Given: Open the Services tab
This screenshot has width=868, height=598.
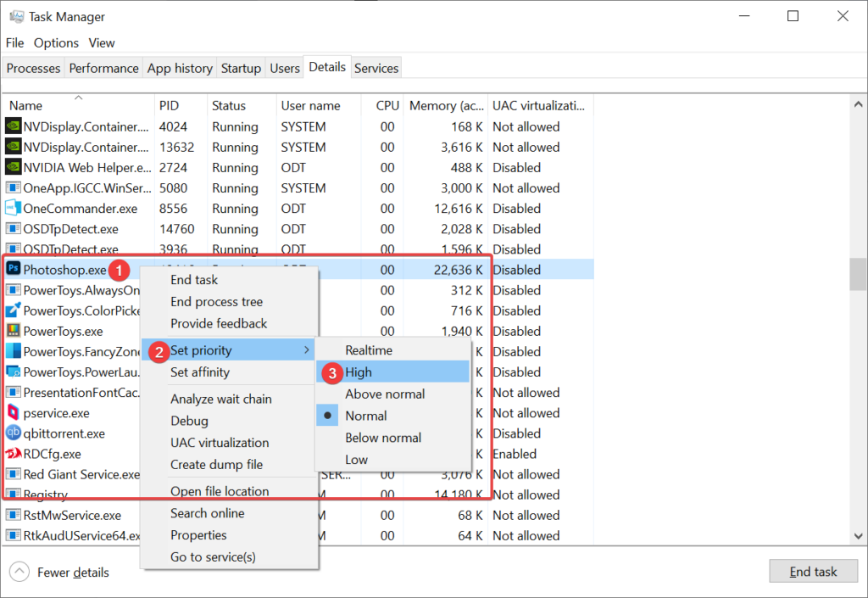Looking at the screenshot, I should [x=376, y=68].
